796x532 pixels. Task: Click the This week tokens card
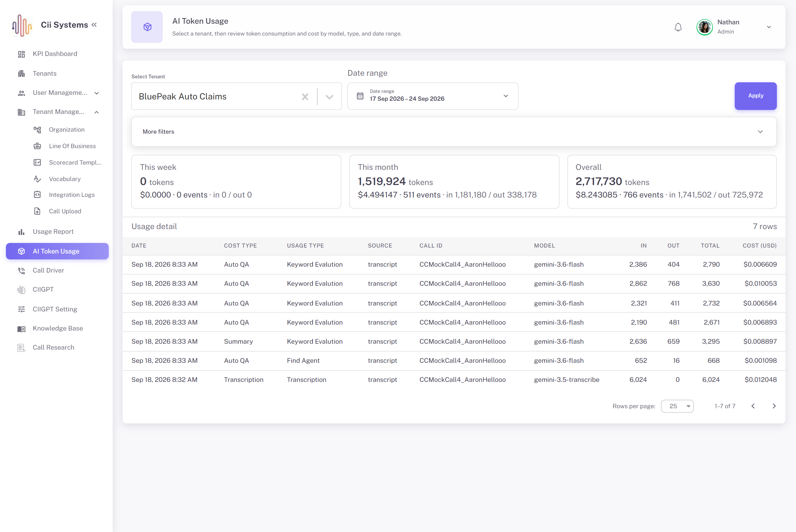(x=236, y=182)
